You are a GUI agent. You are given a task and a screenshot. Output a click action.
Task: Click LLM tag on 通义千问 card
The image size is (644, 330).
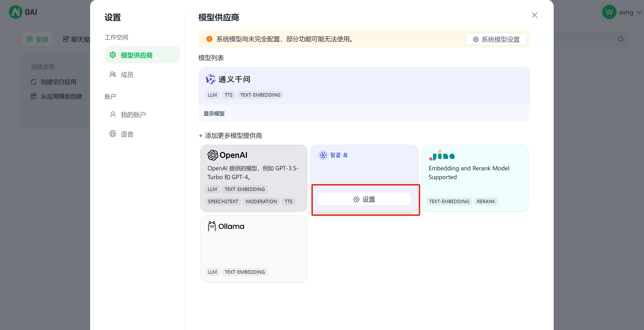[212, 95]
